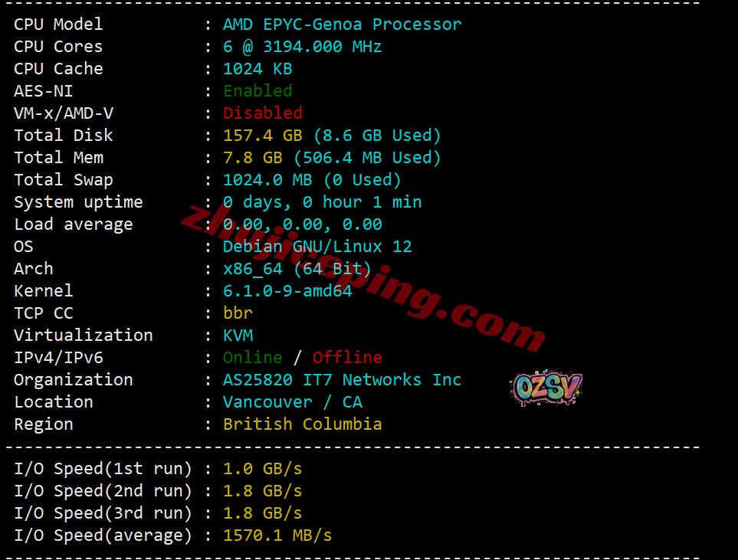The image size is (738, 560).
Task: Click the 6 @ 3194.000 MHz cores value
Action: coord(302,47)
